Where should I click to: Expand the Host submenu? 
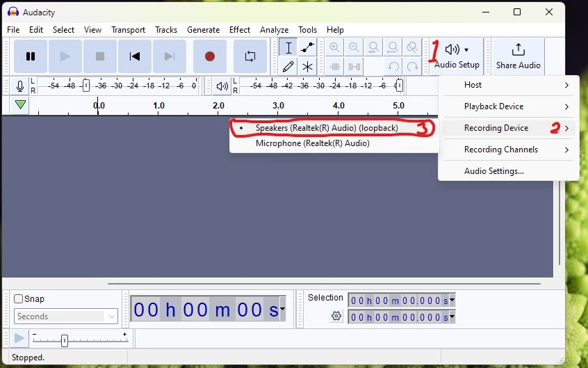[509, 85]
